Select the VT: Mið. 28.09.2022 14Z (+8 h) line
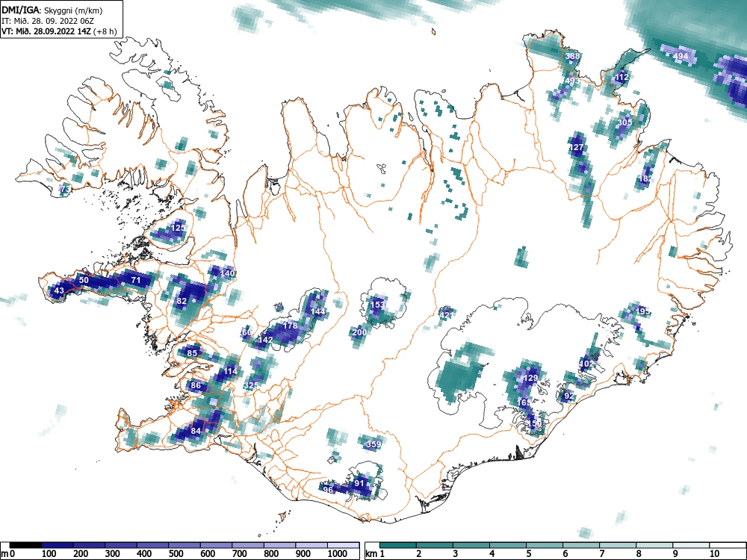Viewport: 747px width, 560px height. (59, 31)
